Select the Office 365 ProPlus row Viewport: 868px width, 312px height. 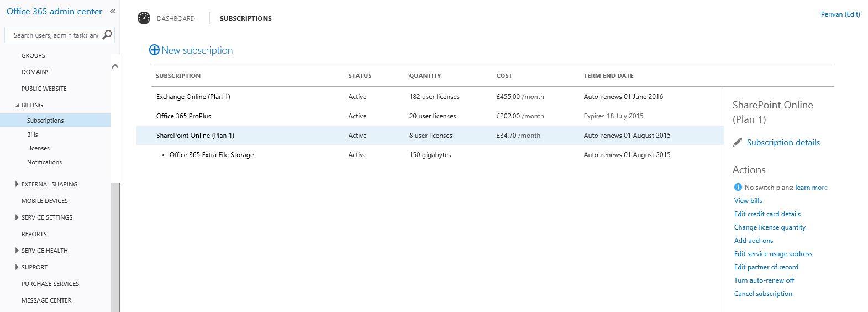coord(430,116)
